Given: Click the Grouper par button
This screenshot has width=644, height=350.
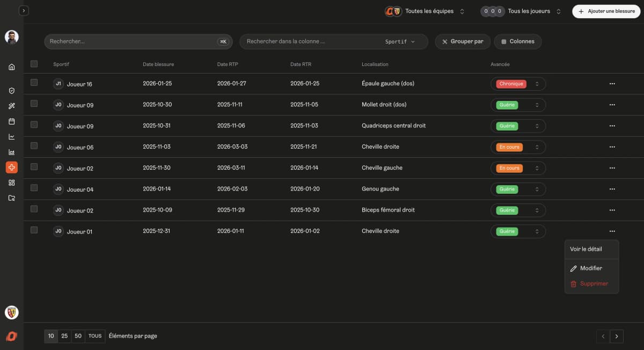Looking at the screenshot, I should pyautogui.click(x=463, y=41).
